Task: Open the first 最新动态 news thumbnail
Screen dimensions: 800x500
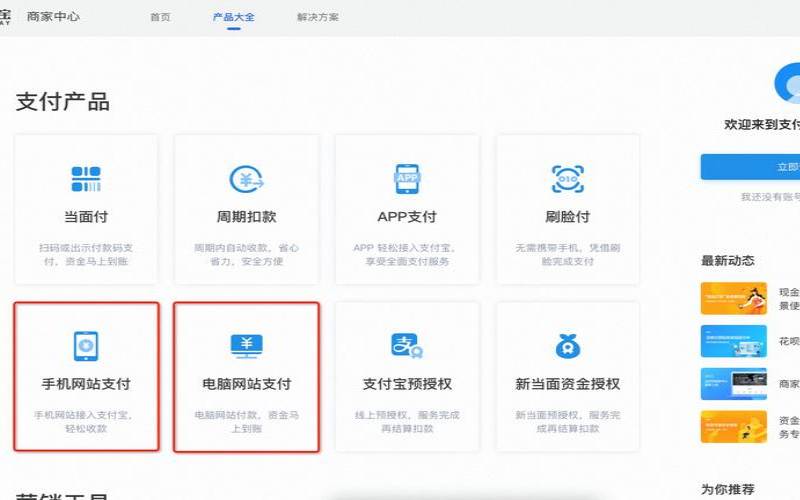Action: coord(733,299)
